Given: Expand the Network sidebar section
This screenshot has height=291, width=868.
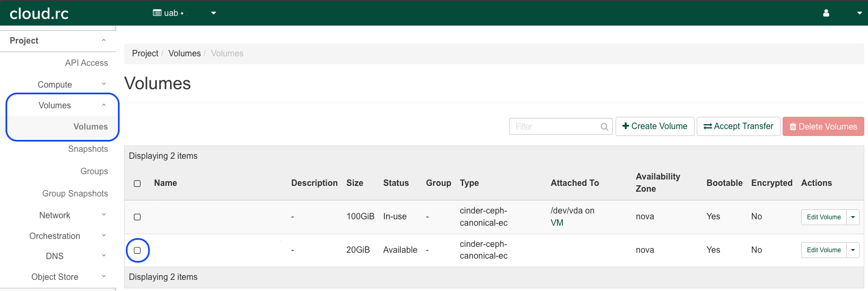Looking at the screenshot, I should (58, 215).
